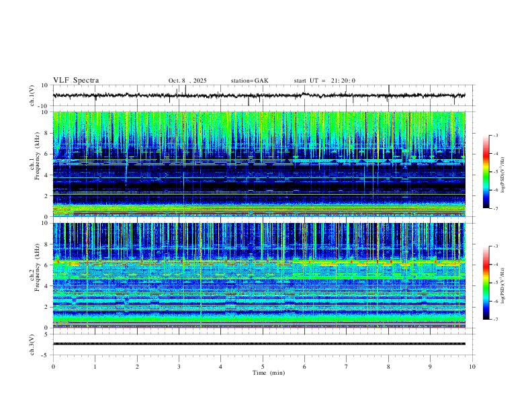Click the "ch.3(V)" axis label

32,345
